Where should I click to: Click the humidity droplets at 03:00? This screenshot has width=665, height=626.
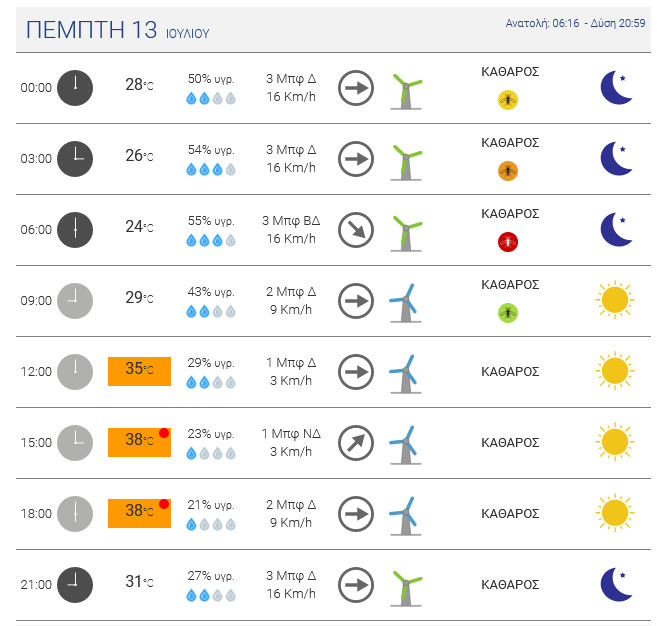tap(210, 170)
